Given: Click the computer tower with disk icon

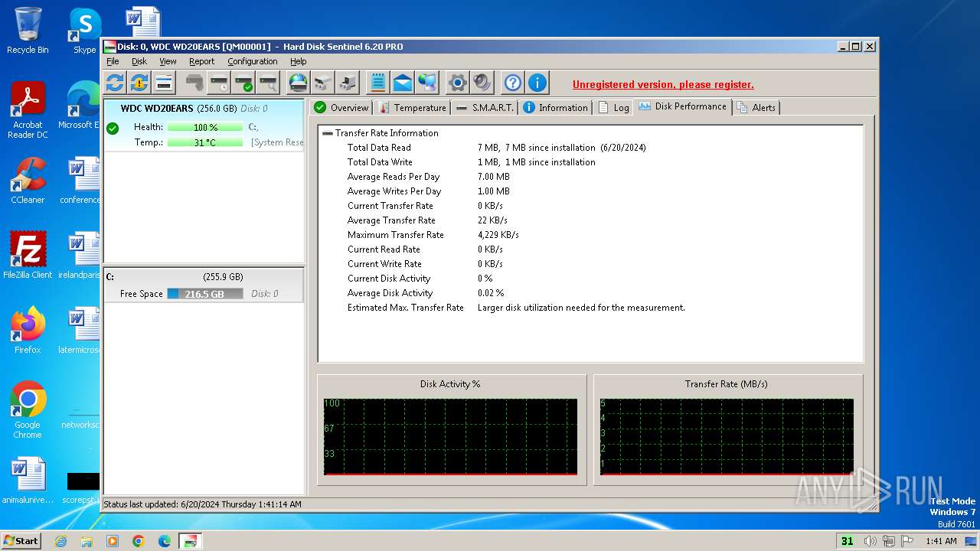Looking at the screenshot, I should click(348, 83).
